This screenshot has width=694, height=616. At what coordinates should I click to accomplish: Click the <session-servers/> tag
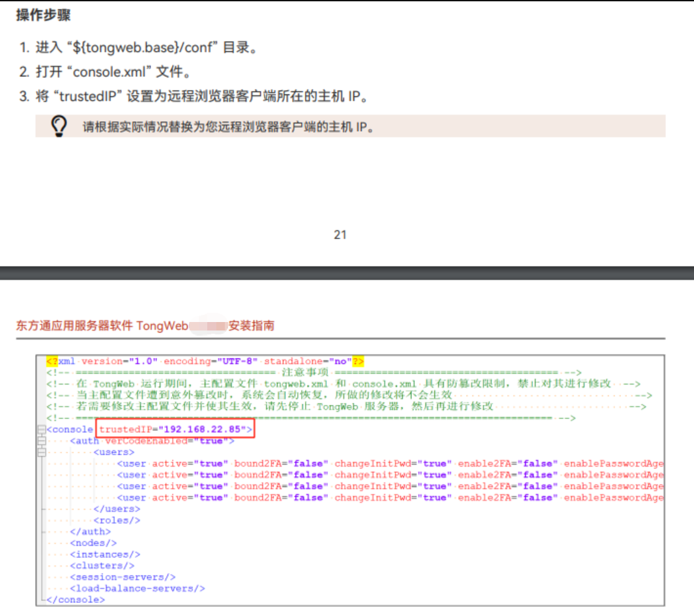click(x=123, y=577)
